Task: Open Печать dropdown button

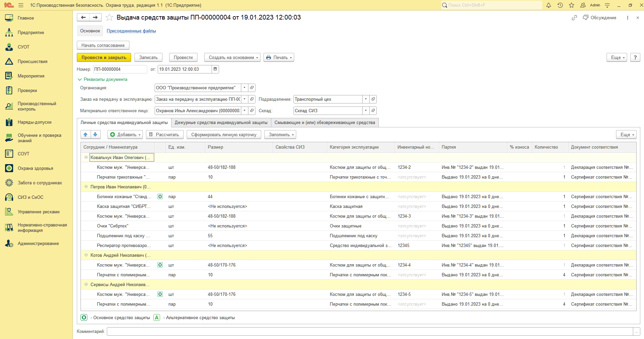Action: coord(279,57)
